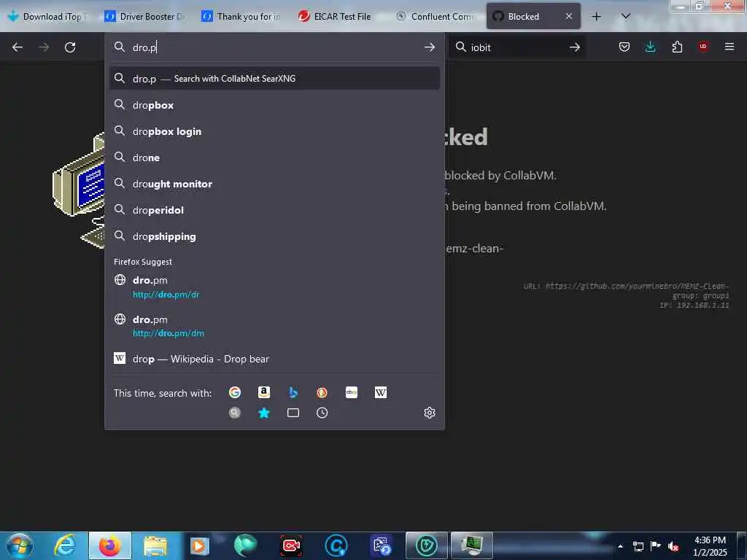Switch to Driver Booster tab
The height and width of the screenshot is (560, 747).
coord(145,17)
